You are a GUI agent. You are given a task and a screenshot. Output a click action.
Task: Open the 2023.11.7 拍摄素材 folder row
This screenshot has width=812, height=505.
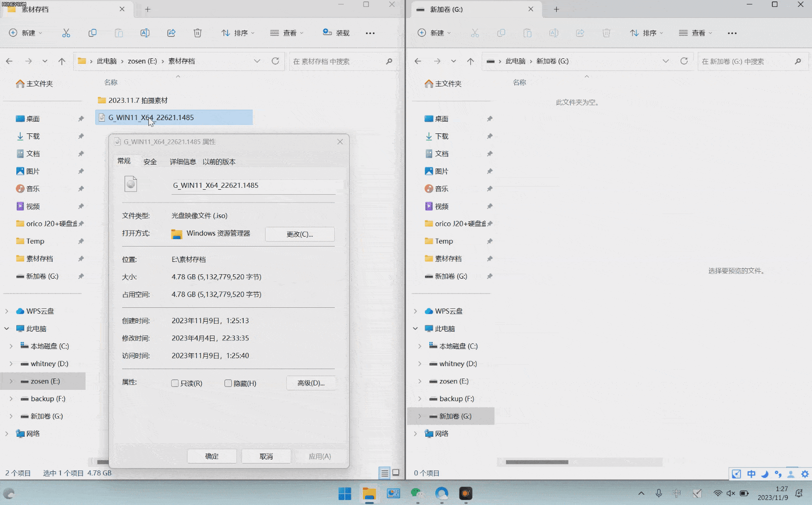tap(174, 100)
